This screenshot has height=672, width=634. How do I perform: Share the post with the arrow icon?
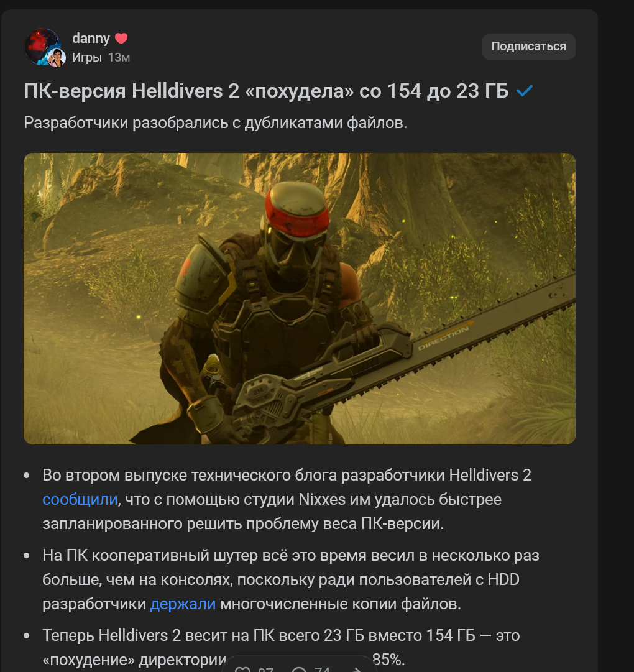coord(356,669)
